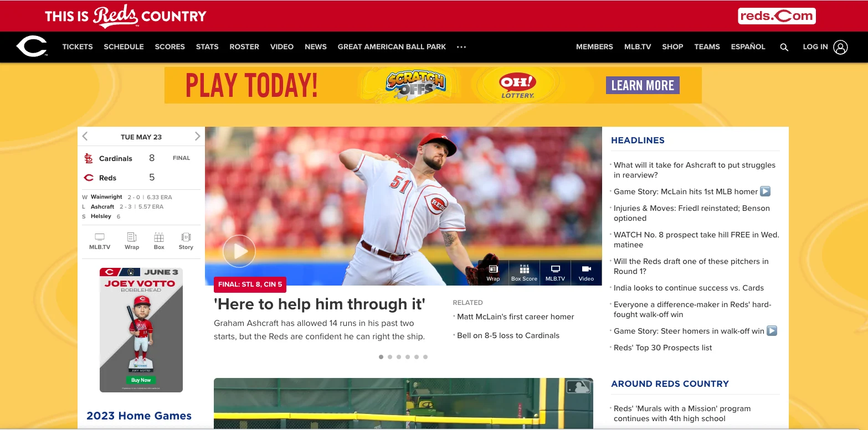Screen dimensions: 868x430
Task: Go to next day on scoreboard
Action: [x=197, y=136]
